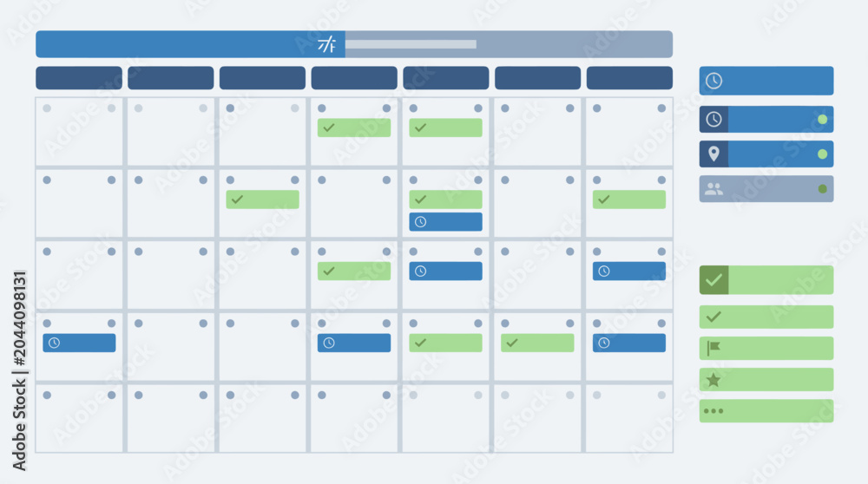Choose the star icon in the green legend
868x484 pixels.
click(713, 379)
